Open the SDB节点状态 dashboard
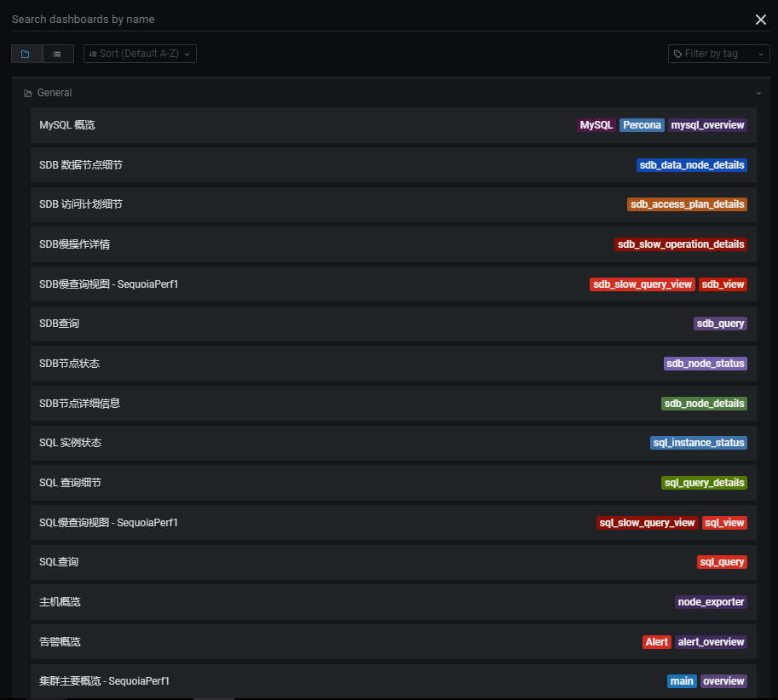 pyautogui.click(x=70, y=364)
